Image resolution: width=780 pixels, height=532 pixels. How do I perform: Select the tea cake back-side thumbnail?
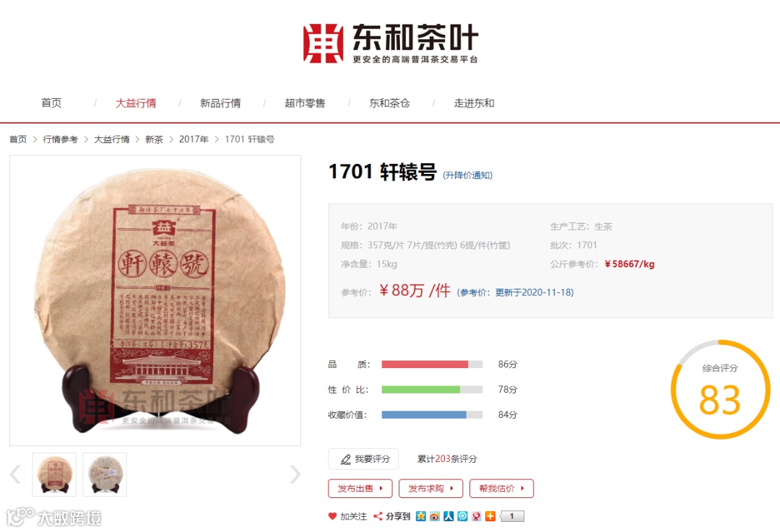tap(105, 474)
